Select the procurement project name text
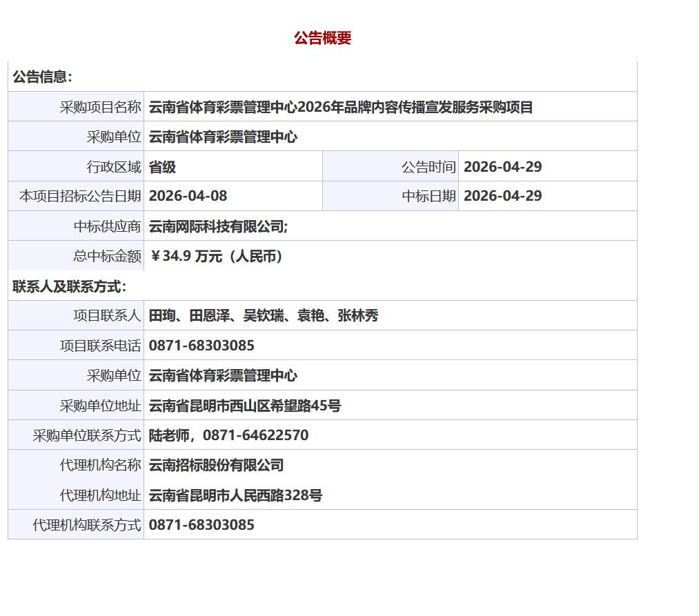 coord(341,107)
